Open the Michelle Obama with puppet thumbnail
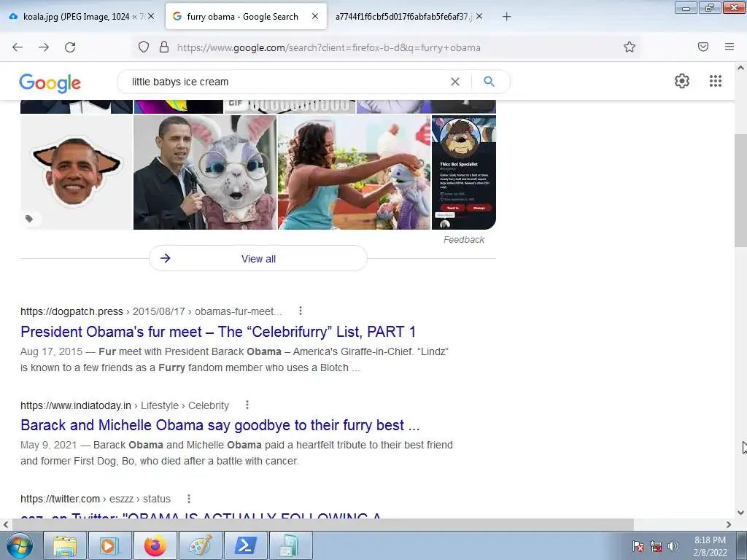Viewport: 747px width, 560px height. [x=354, y=172]
